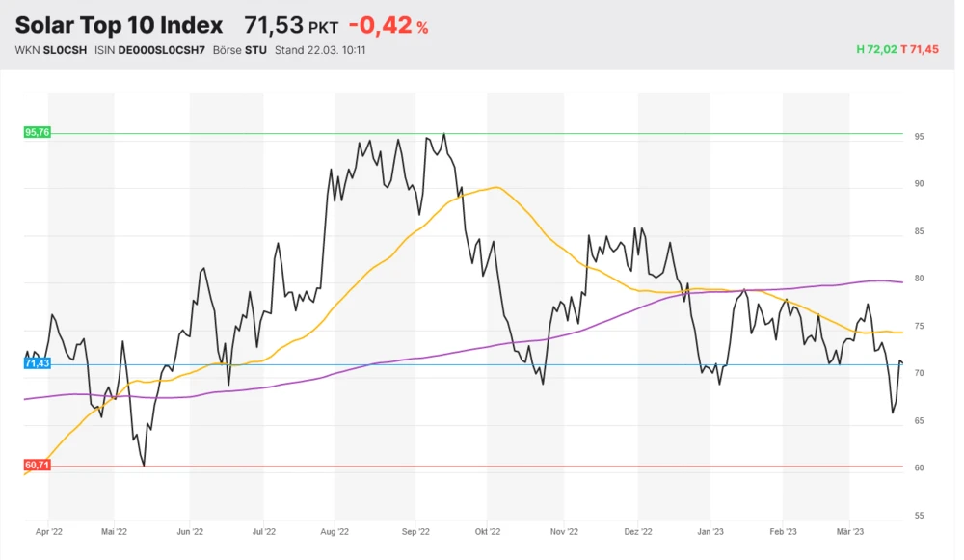Click the -0,42 % change value
Image resolution: width=964 pixels, height=560 pixels.
pos(388,26)
